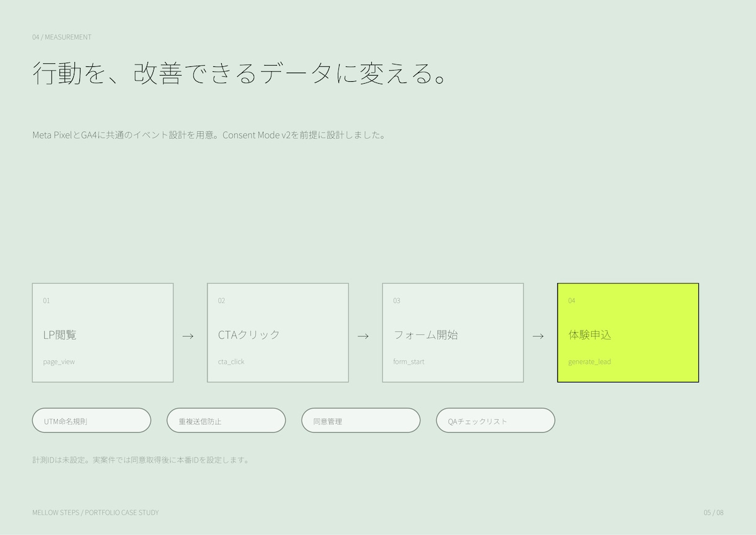The image size is (756, 535).
Task: Select the highlighted 体験申込 generate_lead card
Action: 628,333
